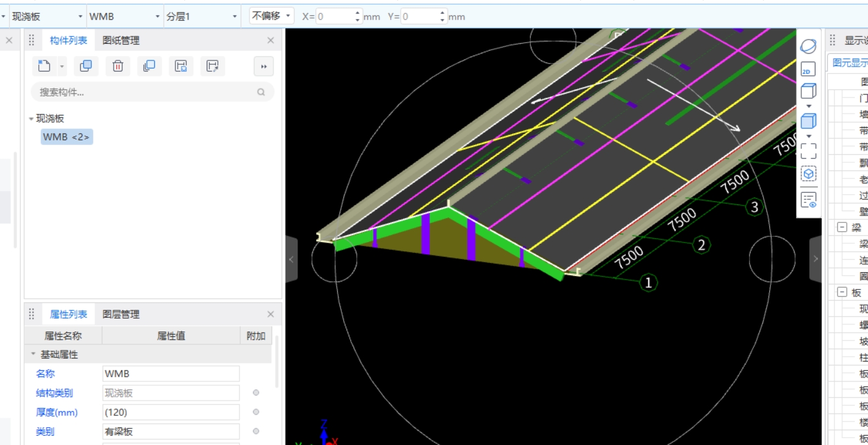Collapse the 基础属性 section
Viewport: 868px width, 445px height.
[33, 355]
